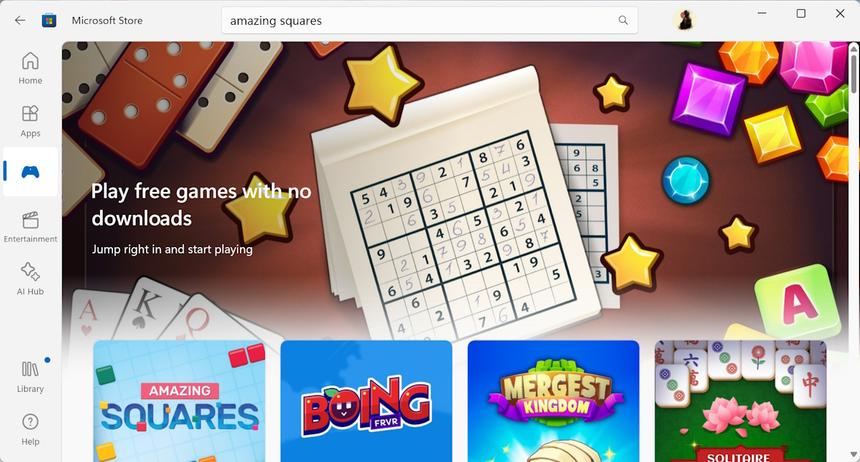
Task: Open the Home section in sidebar
Action: pyautogui.click(x=30, y=68)
